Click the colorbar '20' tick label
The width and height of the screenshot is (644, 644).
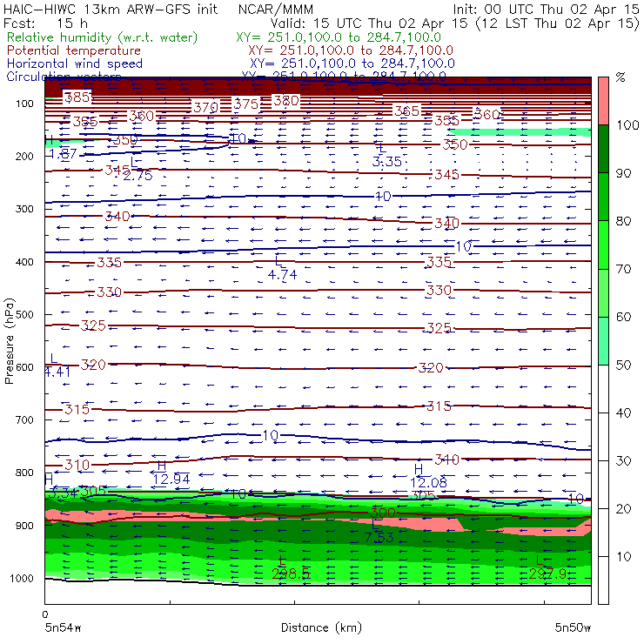tap(623, 509)
